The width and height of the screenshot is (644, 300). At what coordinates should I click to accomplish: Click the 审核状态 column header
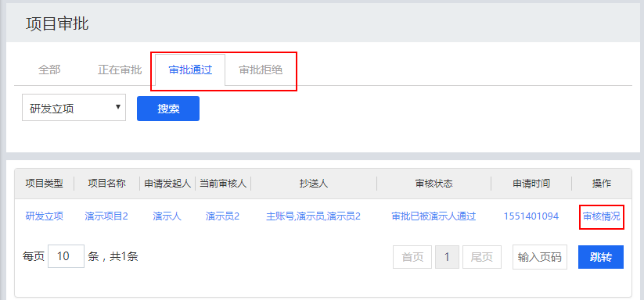click(x=434, y=184)
